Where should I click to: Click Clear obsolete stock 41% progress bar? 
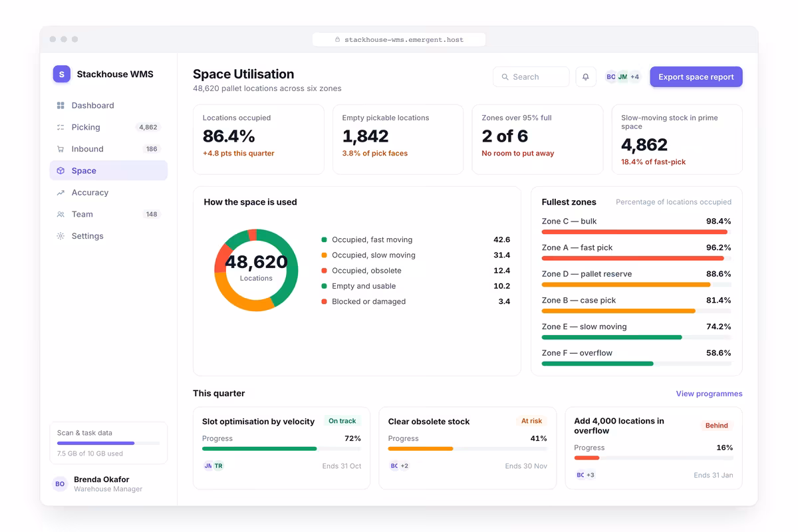pyautogui.click(x=467, y=449)
